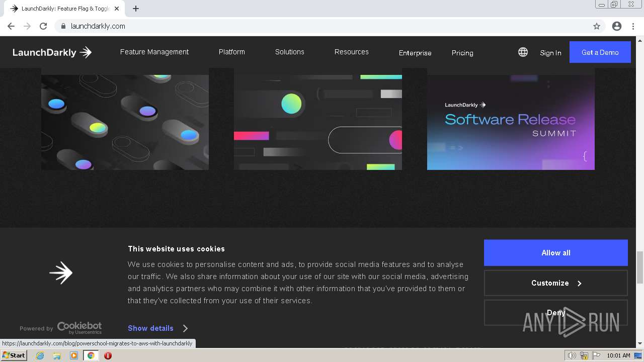Click the browser back arrow

click(11, 26)
